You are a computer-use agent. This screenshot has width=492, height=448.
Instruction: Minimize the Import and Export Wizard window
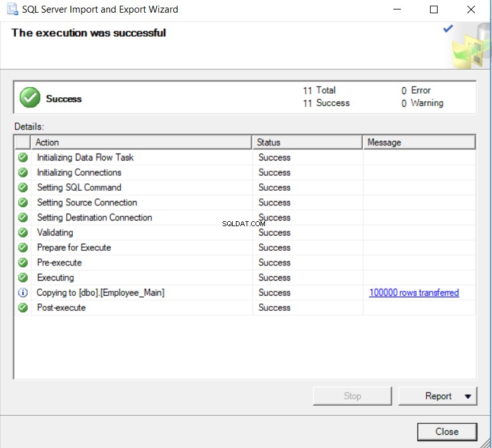click(x=397, y=9)
